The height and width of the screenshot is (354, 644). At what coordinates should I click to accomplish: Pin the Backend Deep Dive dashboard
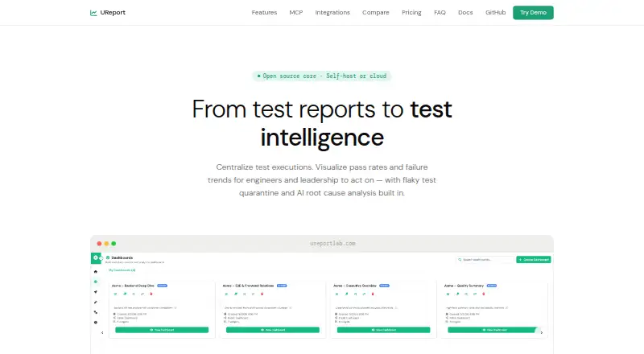(125, 294)
